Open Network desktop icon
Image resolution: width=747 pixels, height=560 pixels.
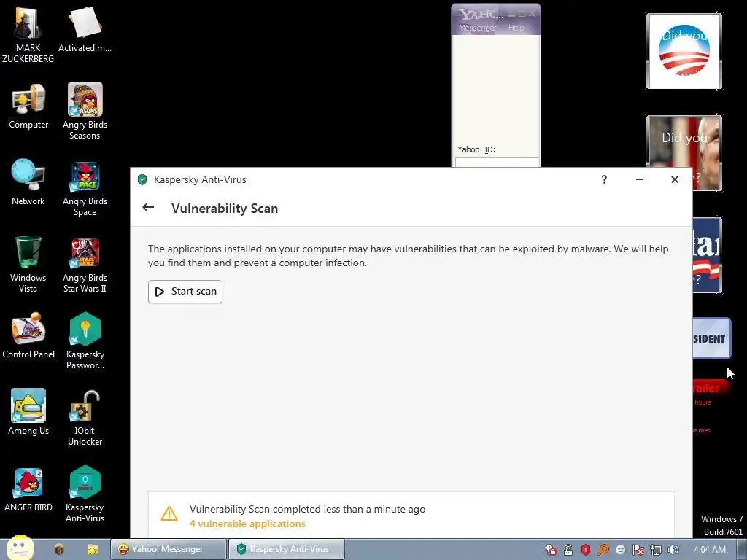click(x=28, y=182)
